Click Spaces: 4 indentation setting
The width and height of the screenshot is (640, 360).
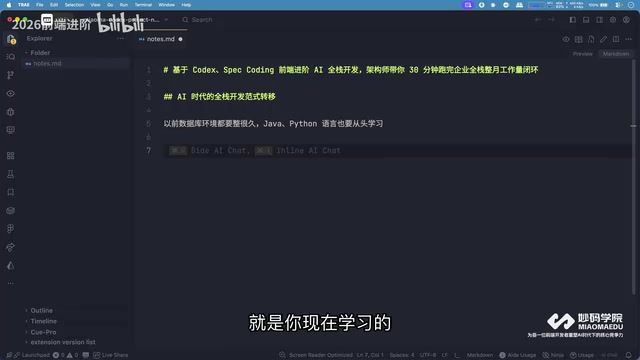coord(402,355)
